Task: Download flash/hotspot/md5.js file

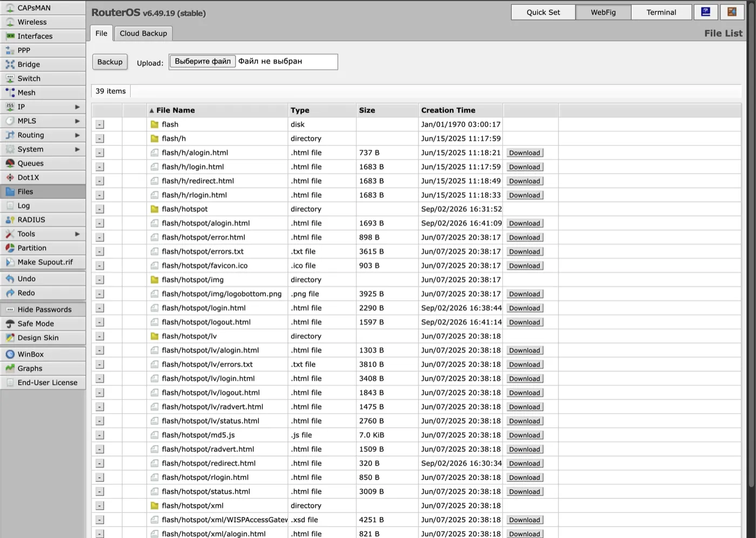Action: (524, 435)
